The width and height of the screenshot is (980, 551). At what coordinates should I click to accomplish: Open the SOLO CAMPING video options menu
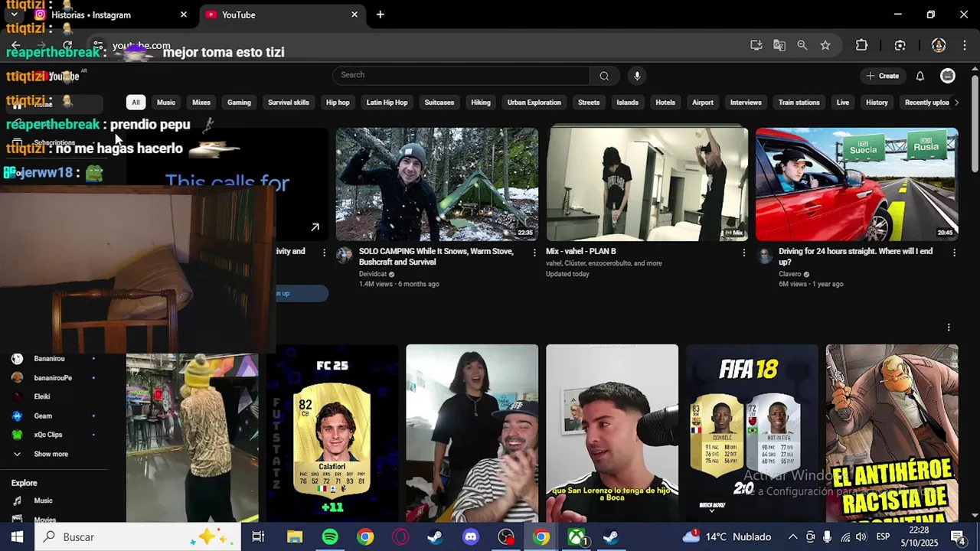[534, 253]
